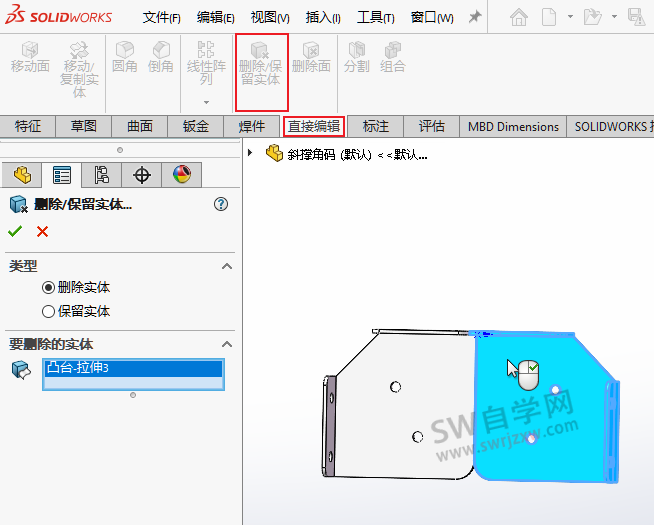Switch to the 直接编辑 tab
Image resolution: width=654 pixels, height=525 pixels.
314,126
